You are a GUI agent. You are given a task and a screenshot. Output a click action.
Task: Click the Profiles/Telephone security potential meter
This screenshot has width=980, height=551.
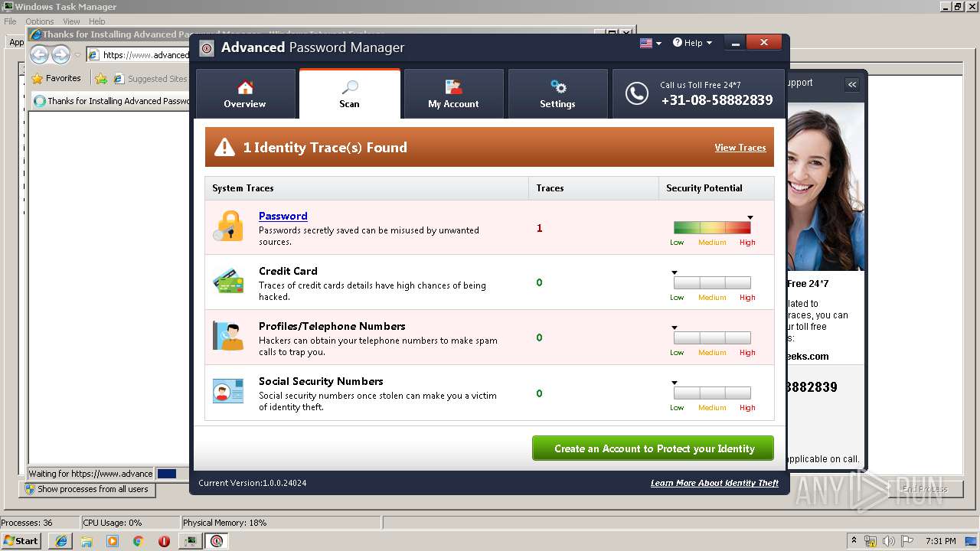[712, 337]
